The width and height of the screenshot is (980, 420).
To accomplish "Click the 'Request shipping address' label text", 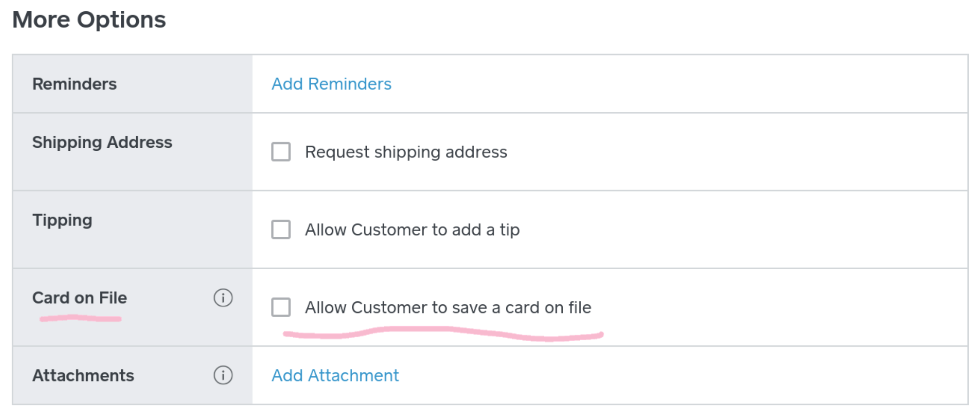I will pos(406,152).
